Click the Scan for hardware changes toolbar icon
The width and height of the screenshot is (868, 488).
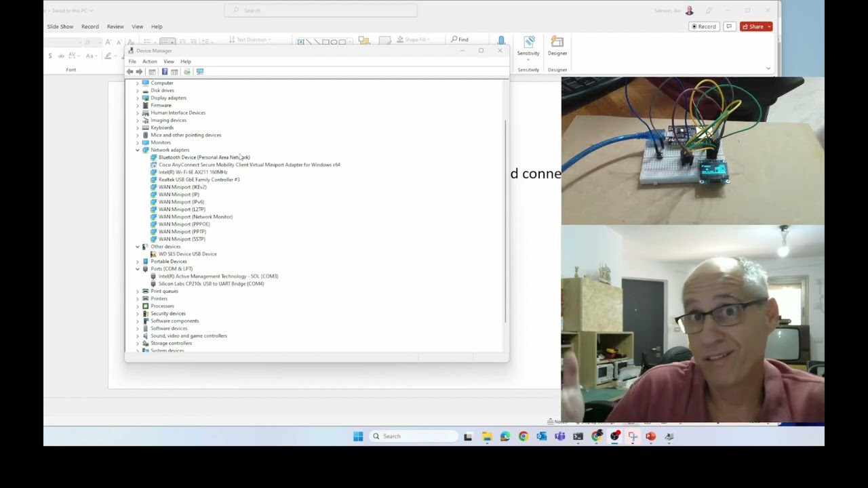coord(200,72)
